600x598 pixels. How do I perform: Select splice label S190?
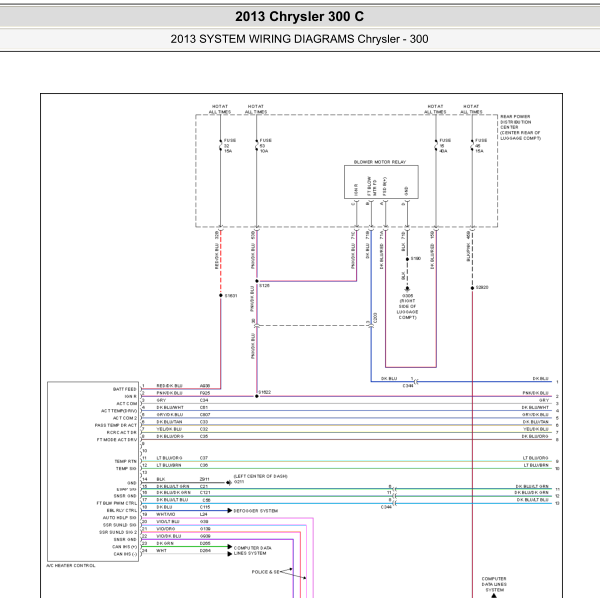click(x=416, y=259)
